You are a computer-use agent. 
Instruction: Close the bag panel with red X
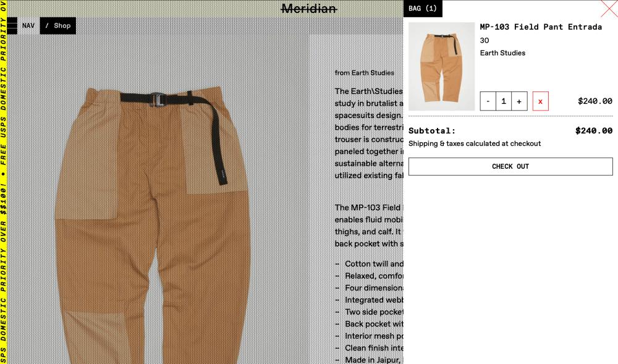(x=609, y=9)
